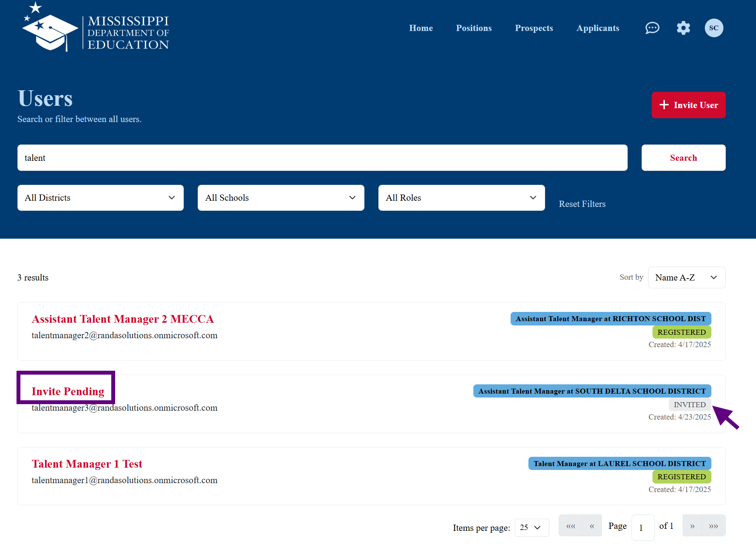756x549 pixels.
Task: Click the search box containing talent
Action: (x=322, y=158)
